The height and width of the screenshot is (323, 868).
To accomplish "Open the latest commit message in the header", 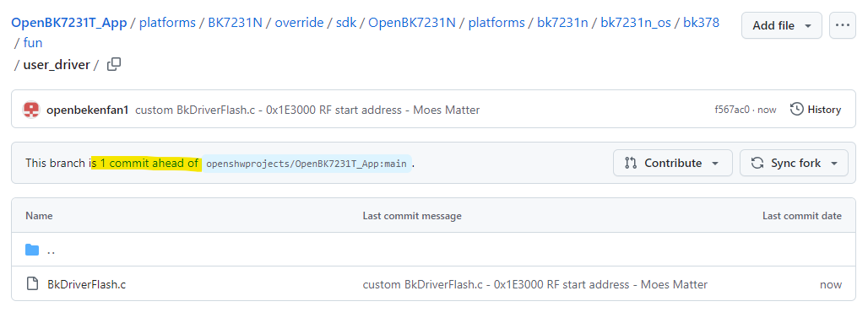I will click(307, 110).
